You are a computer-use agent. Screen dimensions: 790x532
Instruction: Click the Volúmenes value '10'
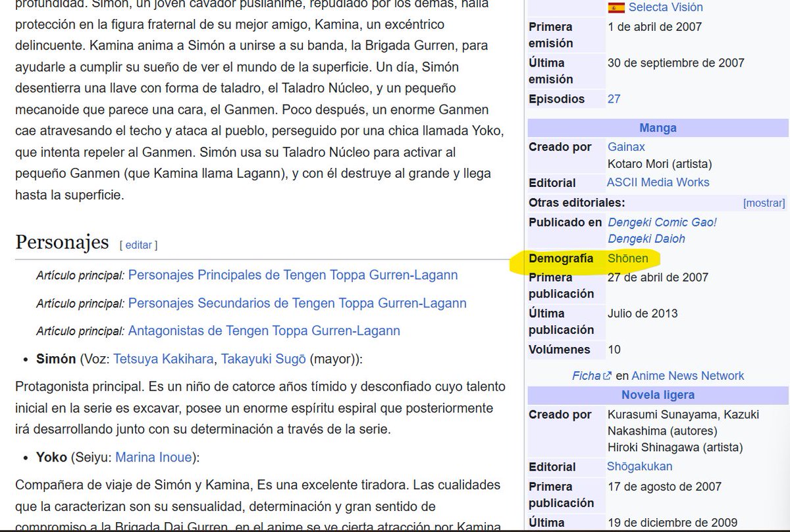coord(614,350)
